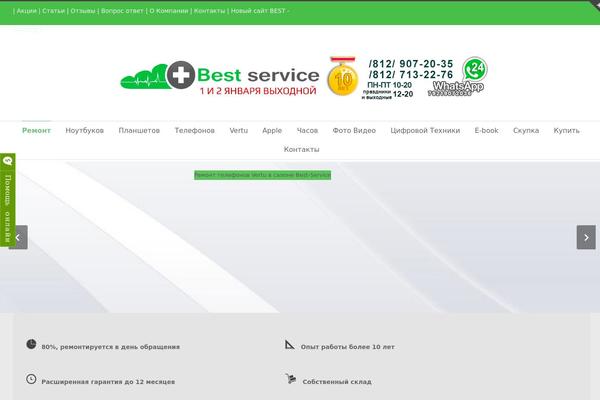The width and height of the screenshot is (600, 400).
Task: Click the green plus cross logo icon
Action: (181, 75)
